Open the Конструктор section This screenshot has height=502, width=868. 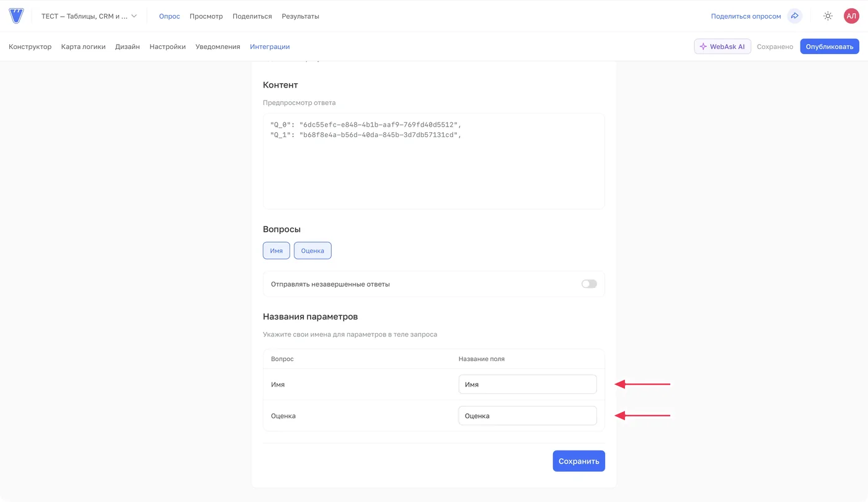[30, 47]
